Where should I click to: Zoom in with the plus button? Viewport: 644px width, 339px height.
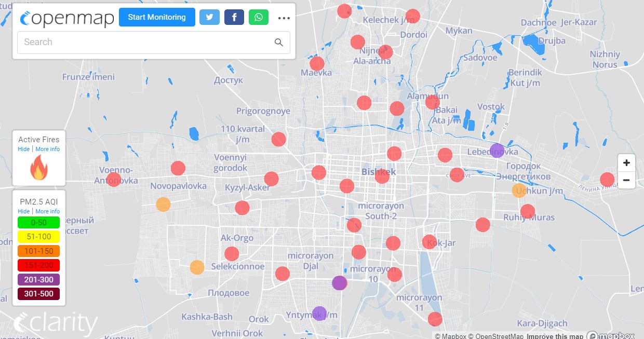(x=626, y=163)
